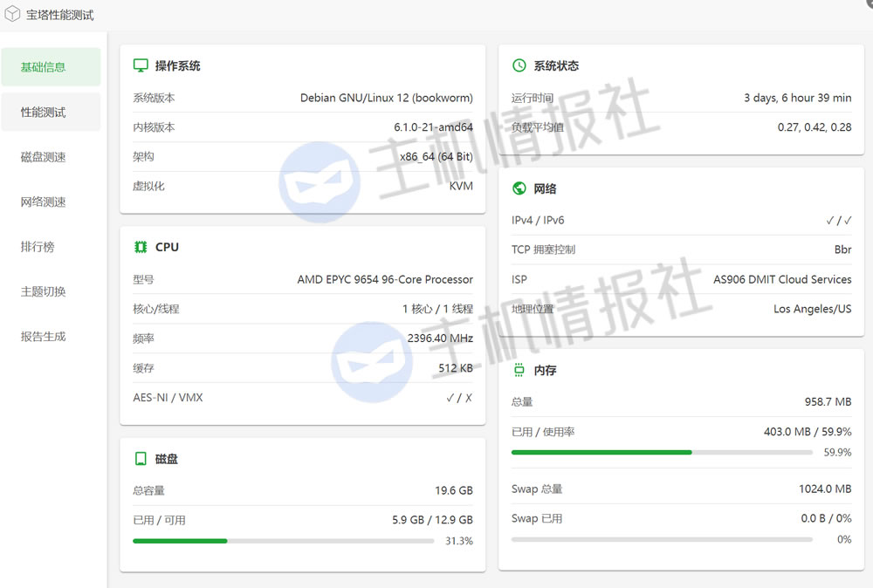Click the cube logo icon beside 宝塔性能测试
The image size is (873, 588).
[x=13, y=14]
